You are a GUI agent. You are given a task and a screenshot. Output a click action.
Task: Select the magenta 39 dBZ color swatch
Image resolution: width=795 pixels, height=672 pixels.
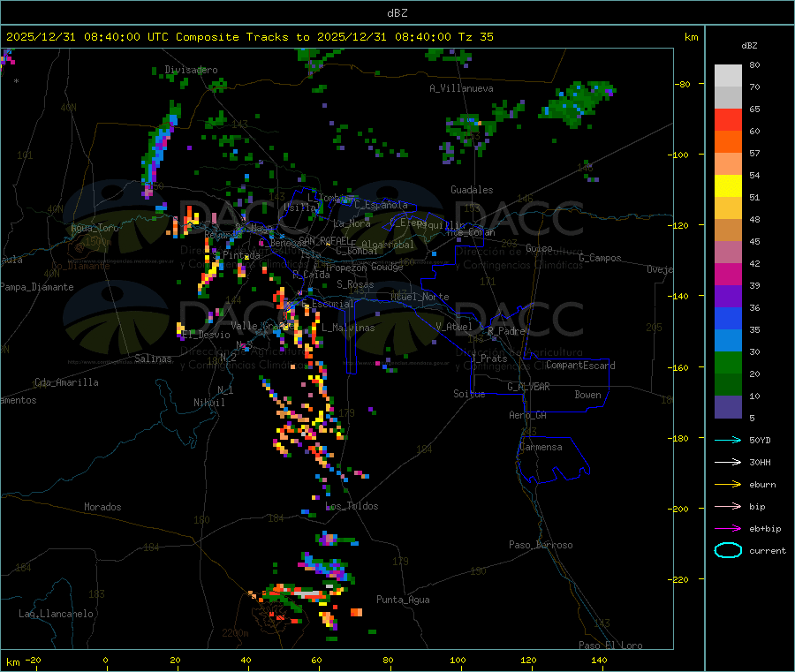tap(728, 274)
